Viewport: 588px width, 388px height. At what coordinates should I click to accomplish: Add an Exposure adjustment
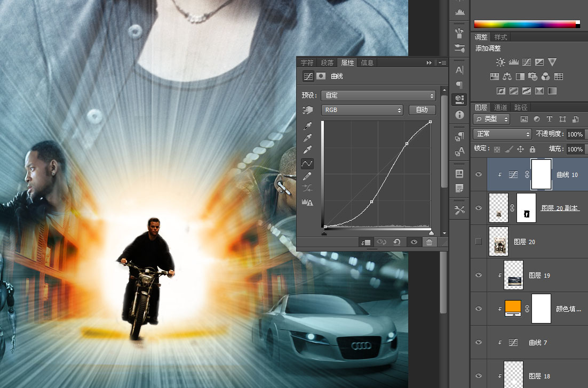539,62
